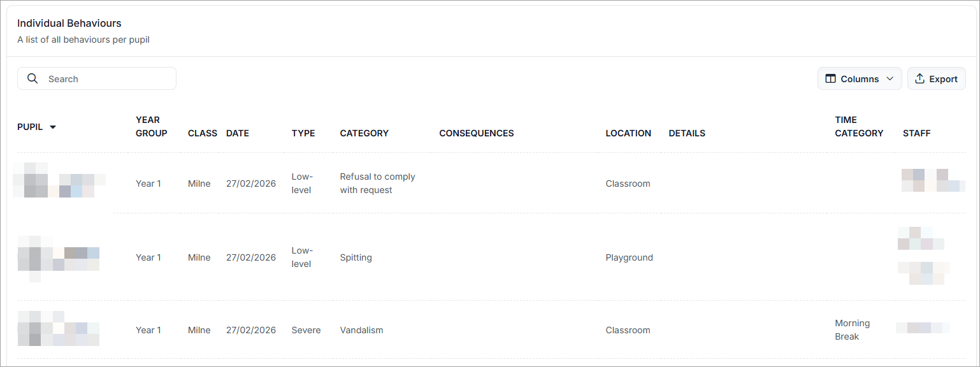Click the Staff column header
The width and height of the screenshot is (980, 367).
916,133
